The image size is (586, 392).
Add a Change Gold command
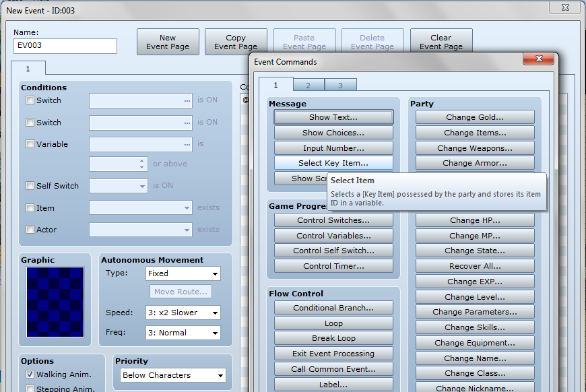[474, 117]
